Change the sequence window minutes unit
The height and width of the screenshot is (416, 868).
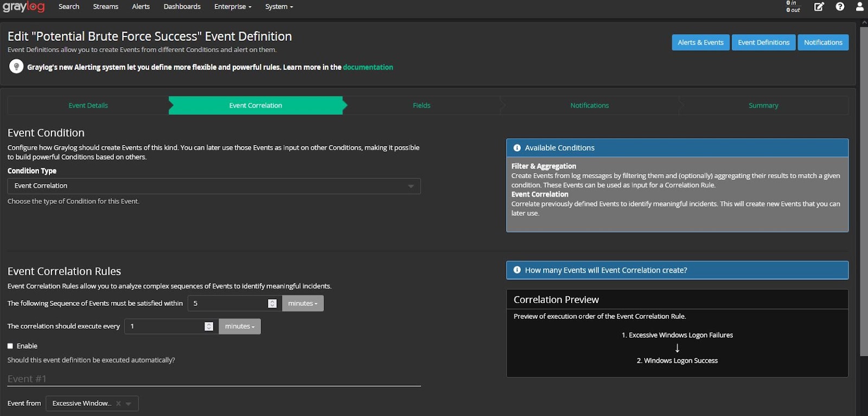click(x=303, y=304)
